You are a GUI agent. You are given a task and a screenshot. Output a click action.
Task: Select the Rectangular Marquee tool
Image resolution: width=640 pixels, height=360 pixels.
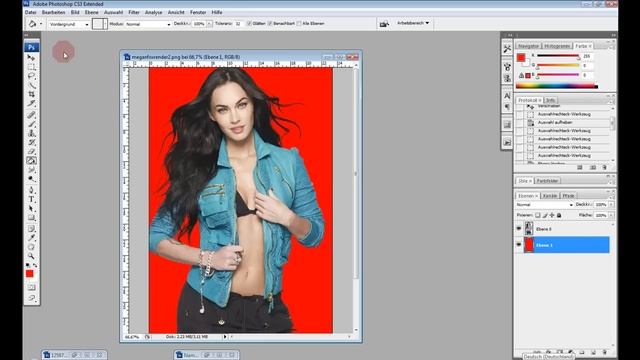coord(31,67)
